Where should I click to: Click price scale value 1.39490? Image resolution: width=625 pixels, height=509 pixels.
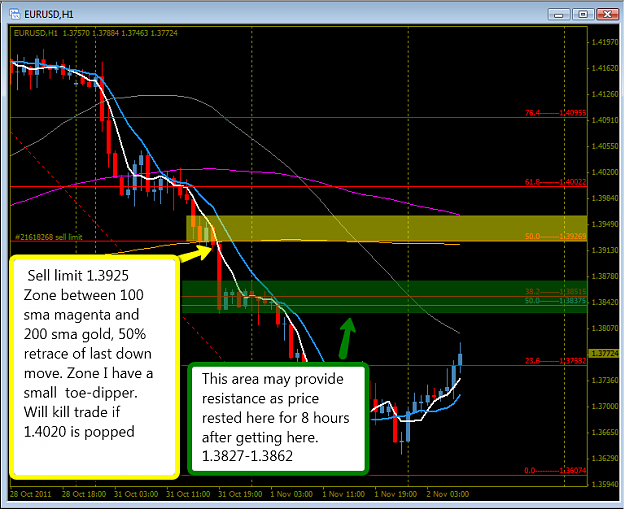[x=605, y=224]
